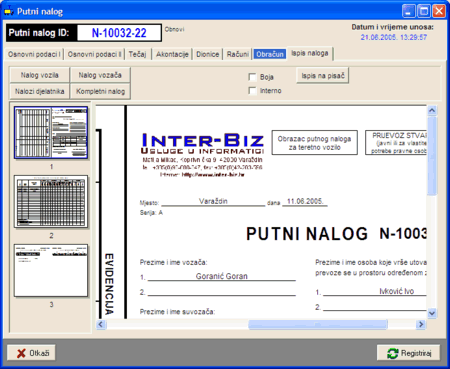Click the app icon in title bar
The height and width of the screenshot is (369, 450).
9,11
